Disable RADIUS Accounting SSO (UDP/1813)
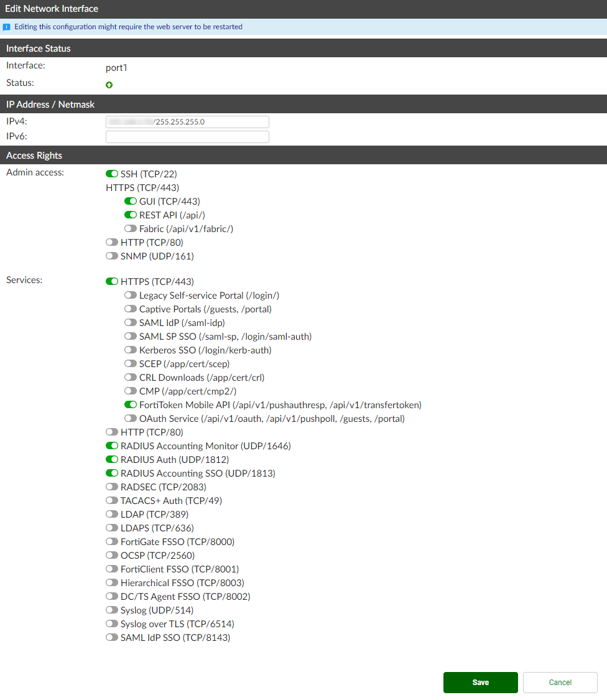 [x=111, y=473]
